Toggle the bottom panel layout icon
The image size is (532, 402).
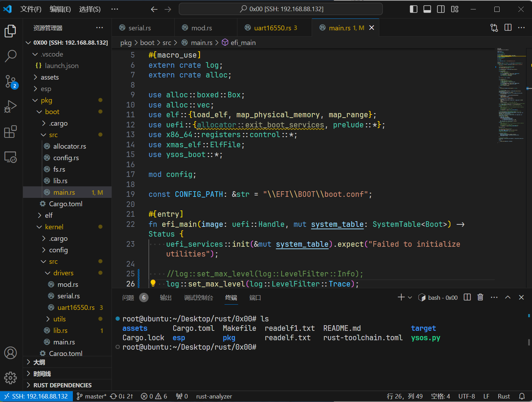(x=427, y=9)
